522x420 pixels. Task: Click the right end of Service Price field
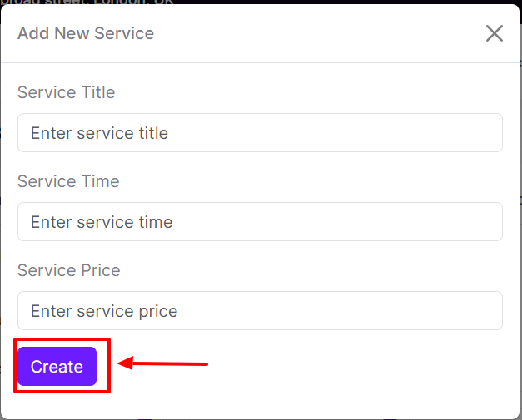(x=487, y=311)
